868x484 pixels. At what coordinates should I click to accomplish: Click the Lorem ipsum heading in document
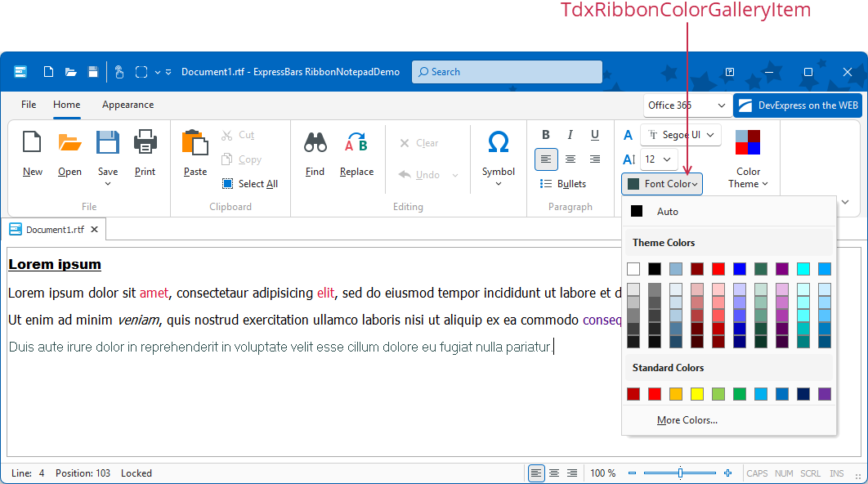click(x=55, y=264)
